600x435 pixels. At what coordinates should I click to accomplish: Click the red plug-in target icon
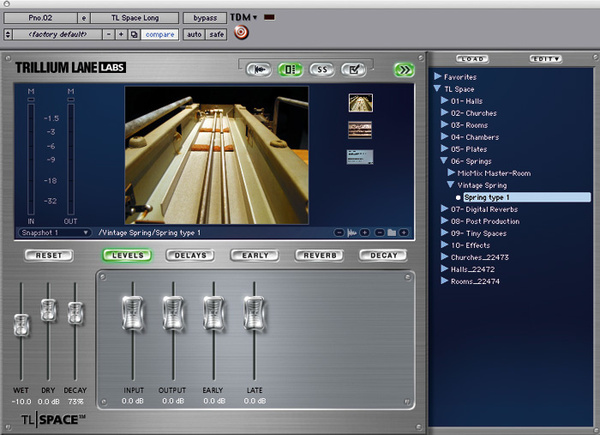241,32
